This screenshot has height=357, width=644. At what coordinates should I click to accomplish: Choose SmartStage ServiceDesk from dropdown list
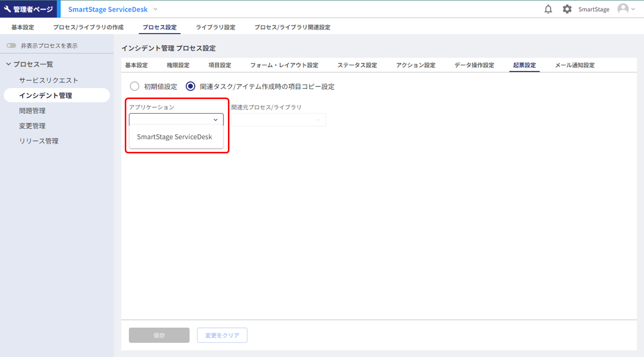point(175,137)
